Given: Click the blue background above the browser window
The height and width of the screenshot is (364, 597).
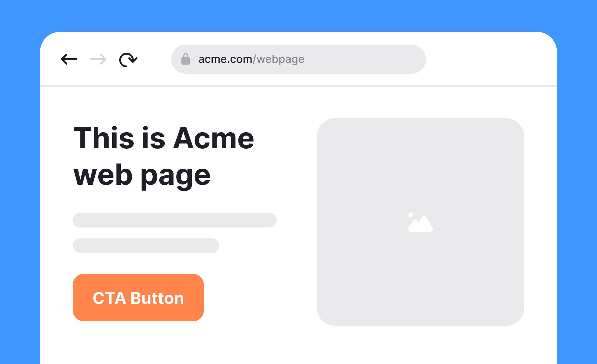Looking at the screenshot, I should pos(298,15).
